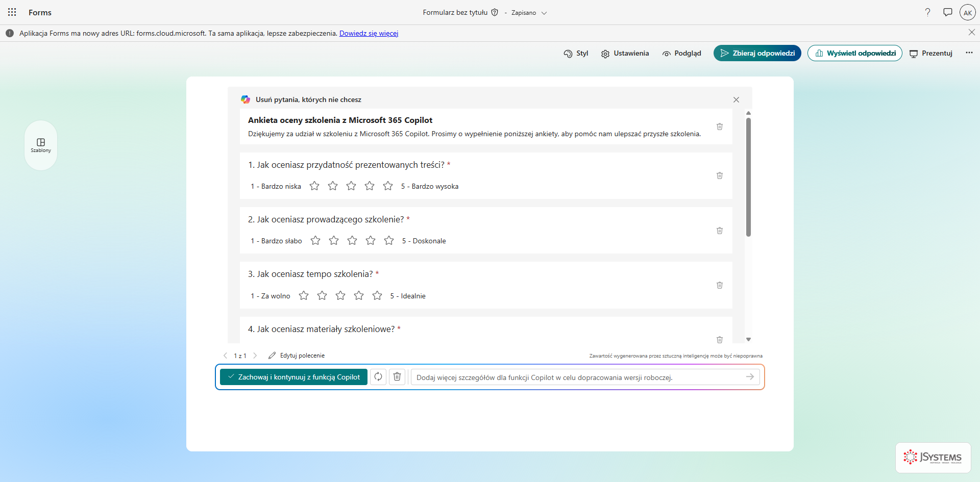
Task: Open the feedback speech bubble icon
Action: point(948,12)
